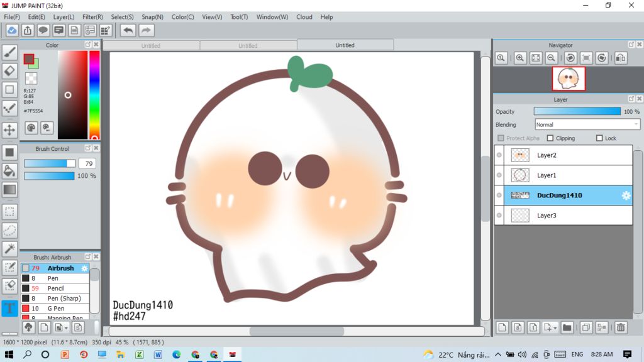
Task: Expand the add-layer dropdown arrow in Layer panel
Action: 555,328
